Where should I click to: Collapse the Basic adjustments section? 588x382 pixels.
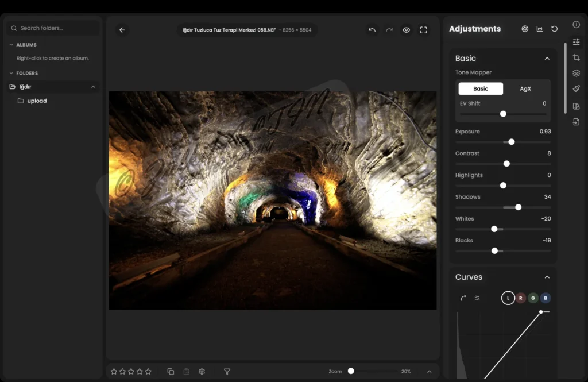[x=547, y=59]
